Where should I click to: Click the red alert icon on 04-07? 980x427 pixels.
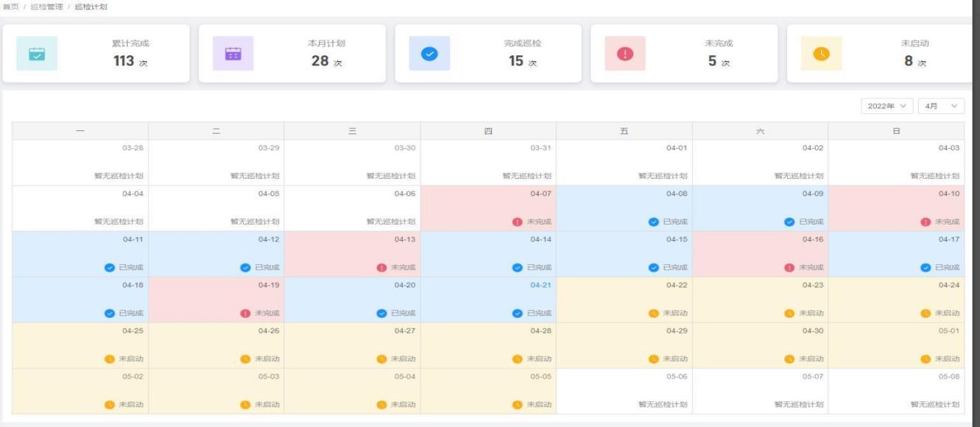(x=518, y=222)
